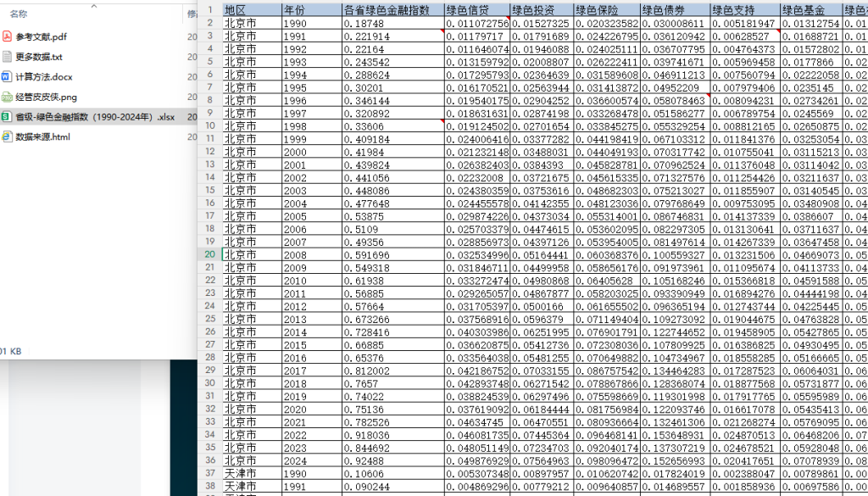Image resolution: width=868 pixels, height=496 pixels.
Task: Select the 年份 header cell
Action: [x=312, y=9]
